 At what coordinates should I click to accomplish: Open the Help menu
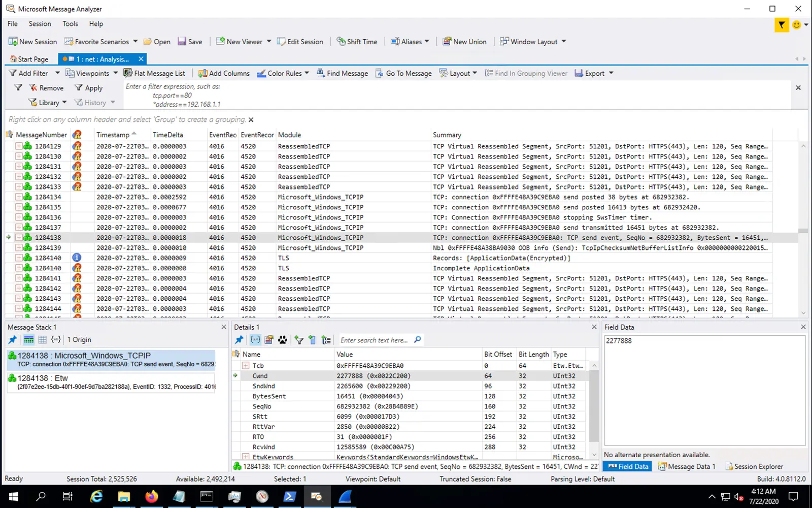[96, 24]
